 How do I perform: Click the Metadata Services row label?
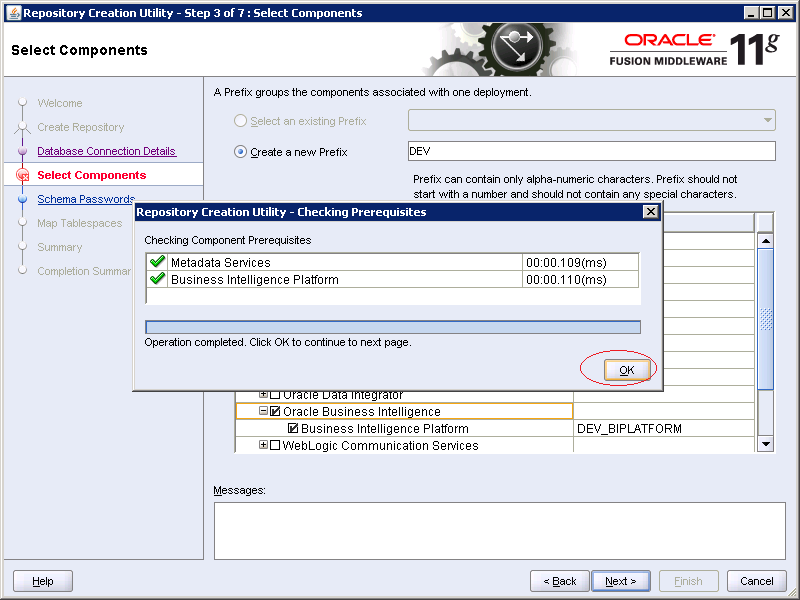click(x=220, y=262)
